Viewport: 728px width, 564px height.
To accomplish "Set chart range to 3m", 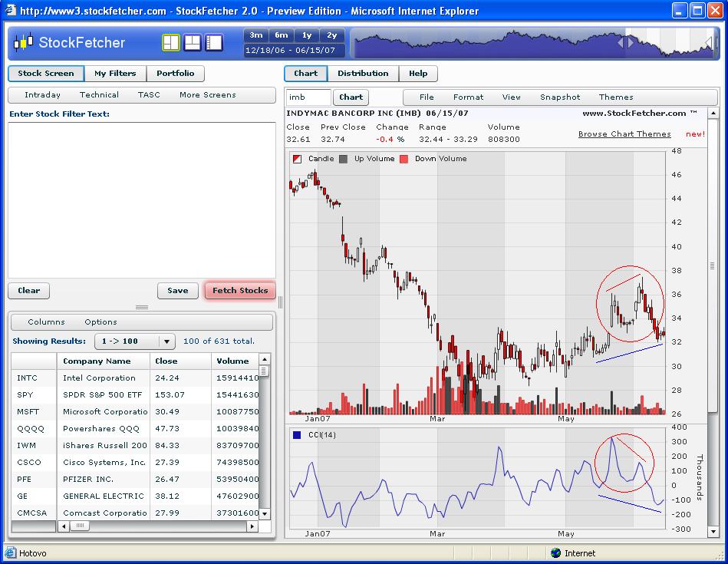I will click(x=256, y=35).
